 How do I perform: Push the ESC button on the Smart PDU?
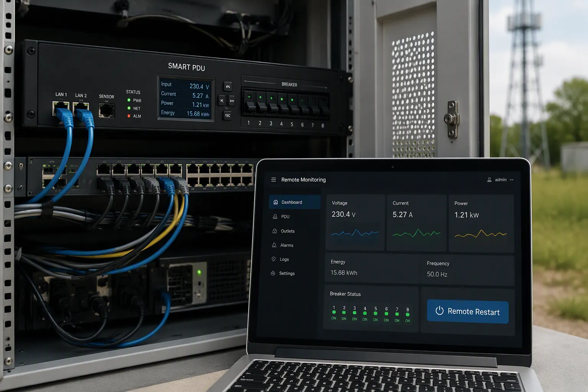tap(228, 115)
